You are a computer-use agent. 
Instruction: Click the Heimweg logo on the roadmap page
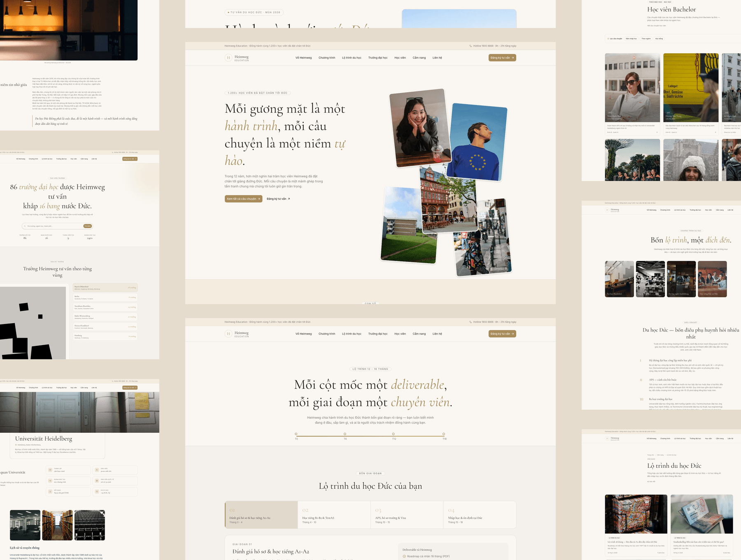(237, 334)
